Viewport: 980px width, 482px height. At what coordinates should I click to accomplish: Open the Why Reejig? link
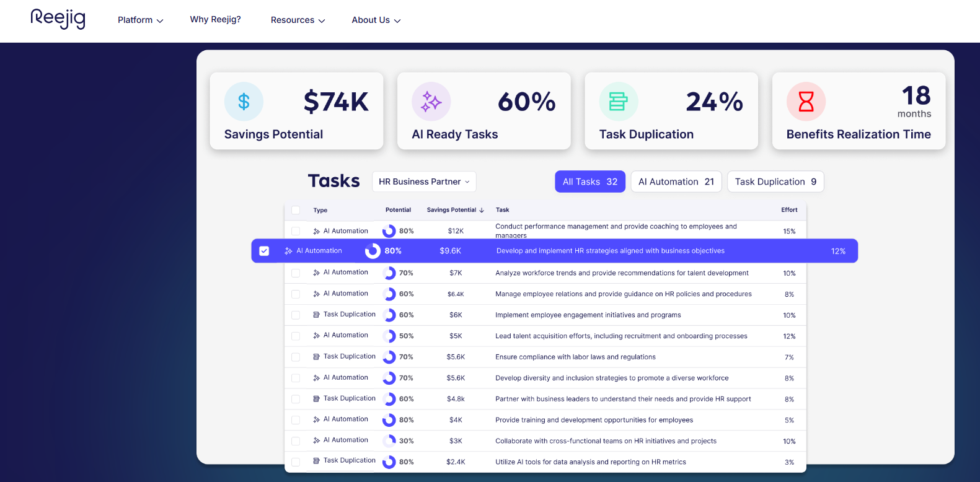tap(215, 20)
